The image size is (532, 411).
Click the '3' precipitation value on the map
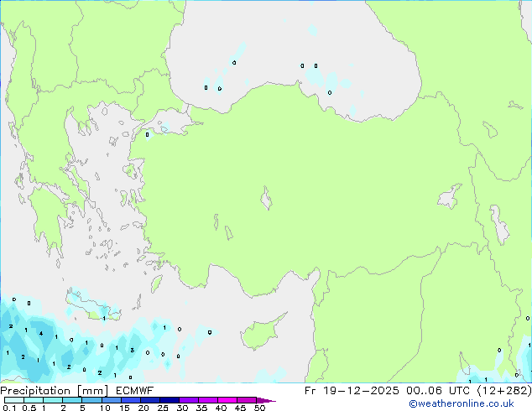click(133, 350)
